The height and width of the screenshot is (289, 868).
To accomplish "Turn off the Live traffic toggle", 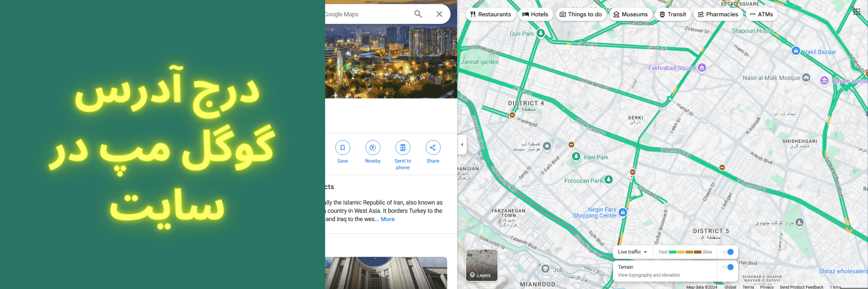I will point(728,252).
